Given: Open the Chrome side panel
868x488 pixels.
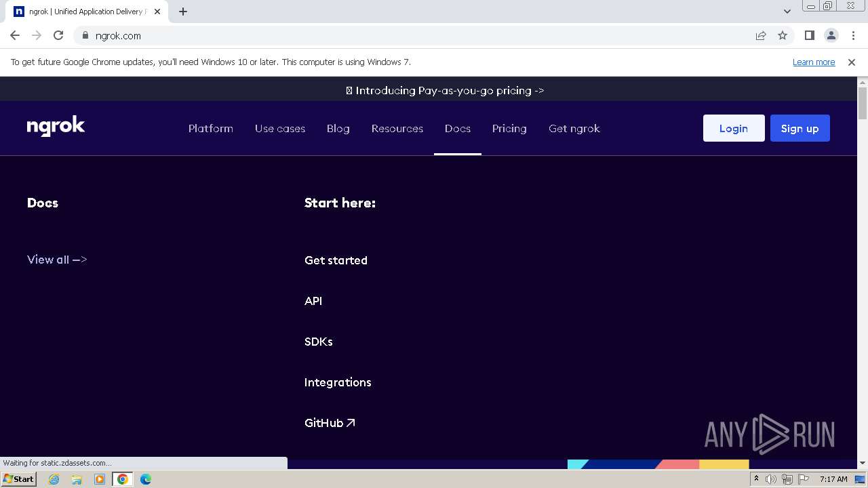Looking at the screenshot, I should 809,35.
